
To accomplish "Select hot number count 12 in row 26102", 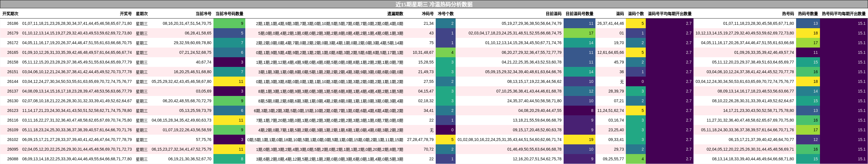I will click(808, 140).
